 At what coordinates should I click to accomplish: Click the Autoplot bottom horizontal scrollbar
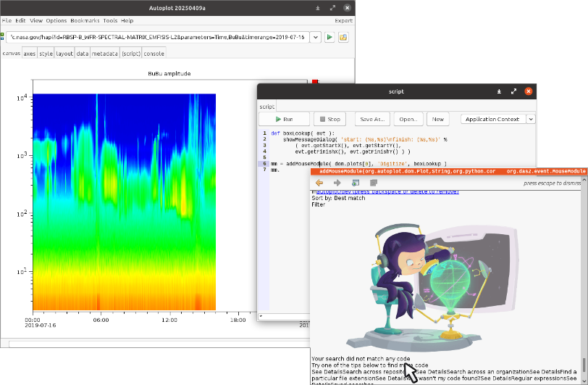159,344
